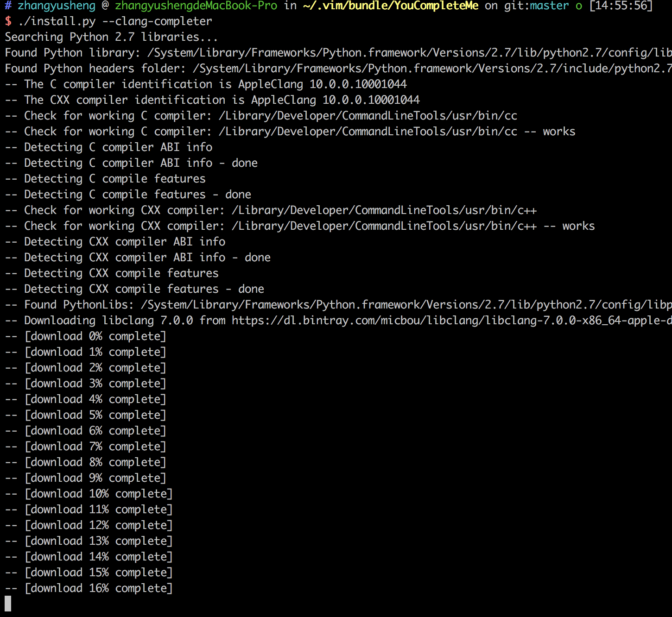
Task: Click the '[download 1% complete]' line
Action: pyautogui.click(x=86, y=352)
